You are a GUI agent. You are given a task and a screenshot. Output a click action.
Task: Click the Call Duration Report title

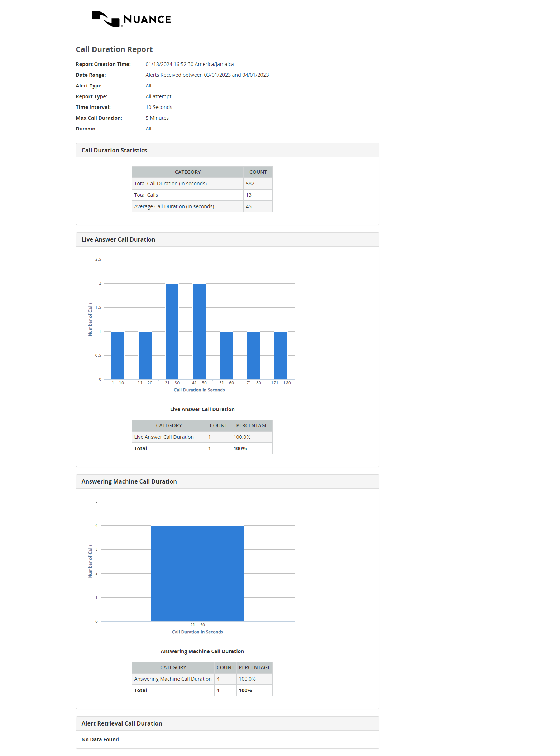click(114, 49)
